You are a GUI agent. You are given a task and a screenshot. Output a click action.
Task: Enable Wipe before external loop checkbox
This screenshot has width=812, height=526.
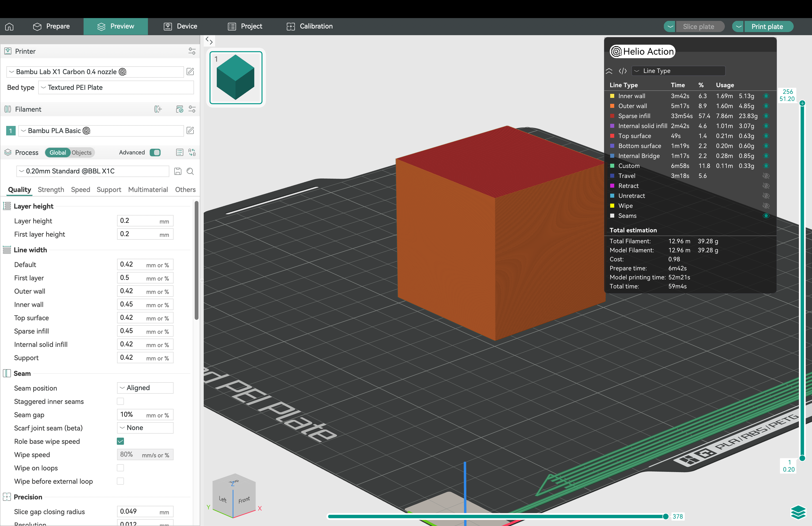click(x=120, y=481)
